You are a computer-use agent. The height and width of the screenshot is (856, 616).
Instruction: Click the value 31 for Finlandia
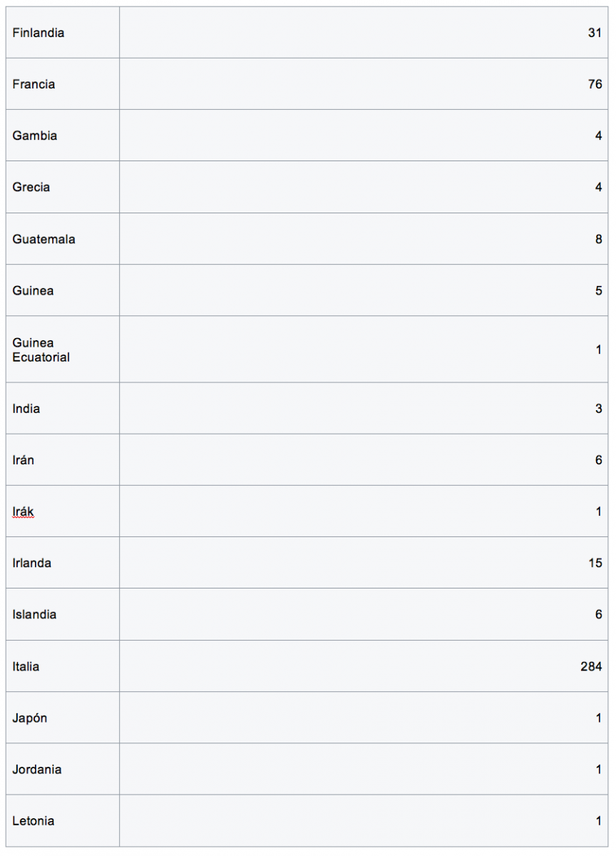pos(595,33)
